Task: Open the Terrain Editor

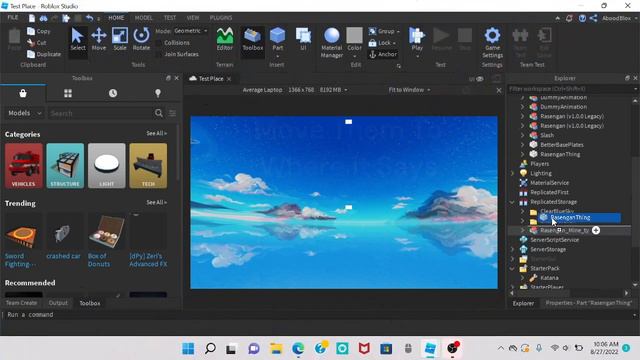Action: coord(224,39)
